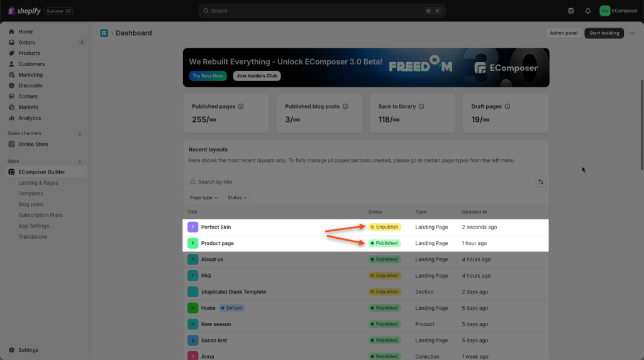Screen dimensions: 644x360
Task: Open the Product page layout title
Action: [x=217, y=243]
